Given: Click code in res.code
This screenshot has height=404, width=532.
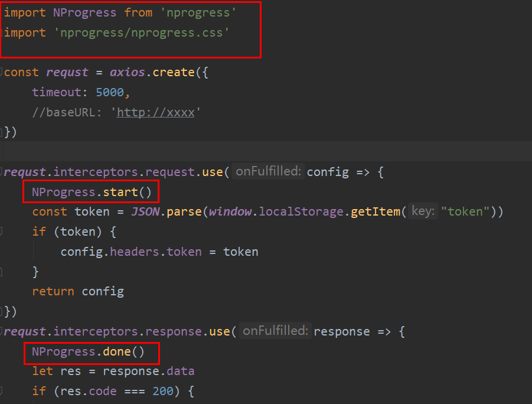Looking at the screenshot, I should coord(103,391).
